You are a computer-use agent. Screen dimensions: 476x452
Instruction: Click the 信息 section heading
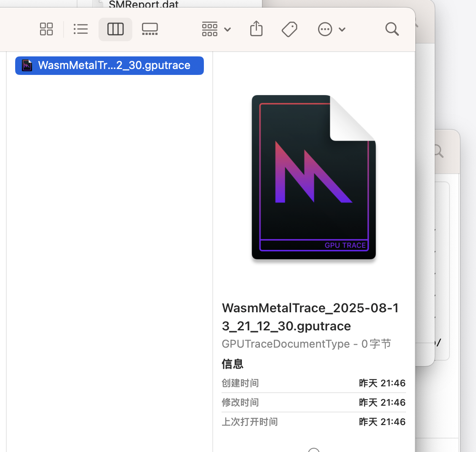[233, 364]
